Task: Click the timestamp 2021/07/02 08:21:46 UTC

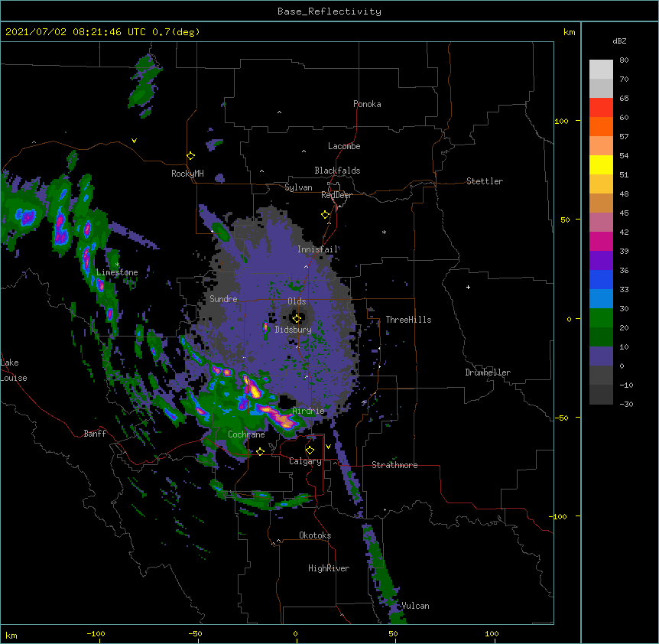Action: (x=76, y=32)
